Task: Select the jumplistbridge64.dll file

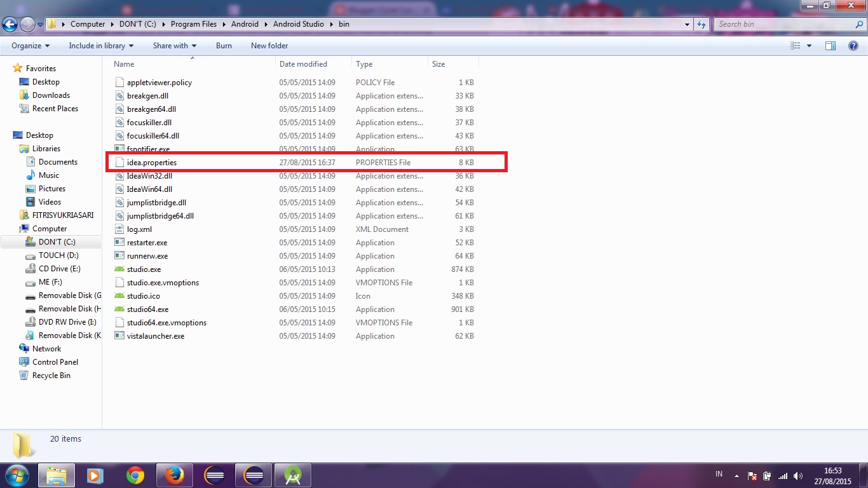Action: [160, 216]
